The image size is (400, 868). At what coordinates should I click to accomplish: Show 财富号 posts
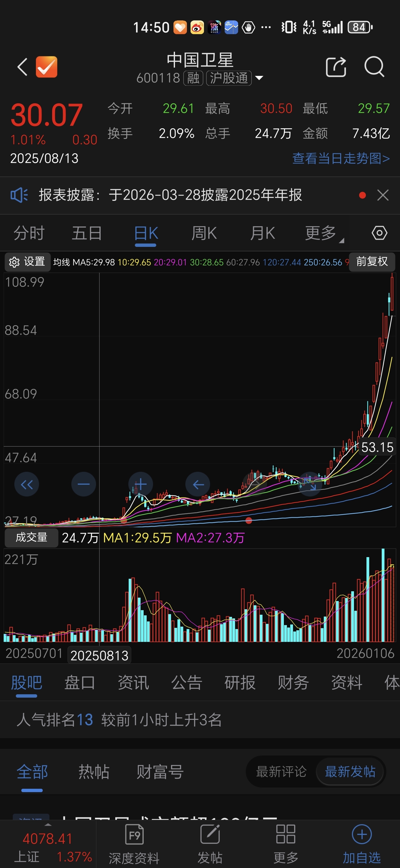coord(160,772)
